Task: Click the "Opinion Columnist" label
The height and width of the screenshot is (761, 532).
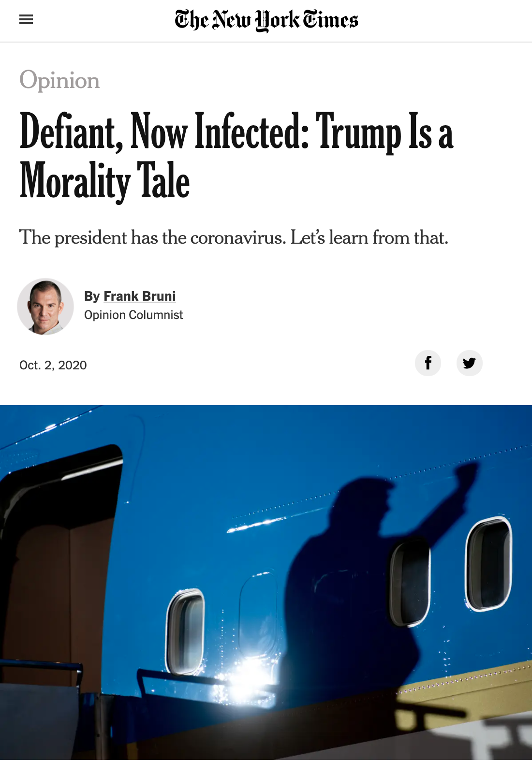Action: point(133,315)
